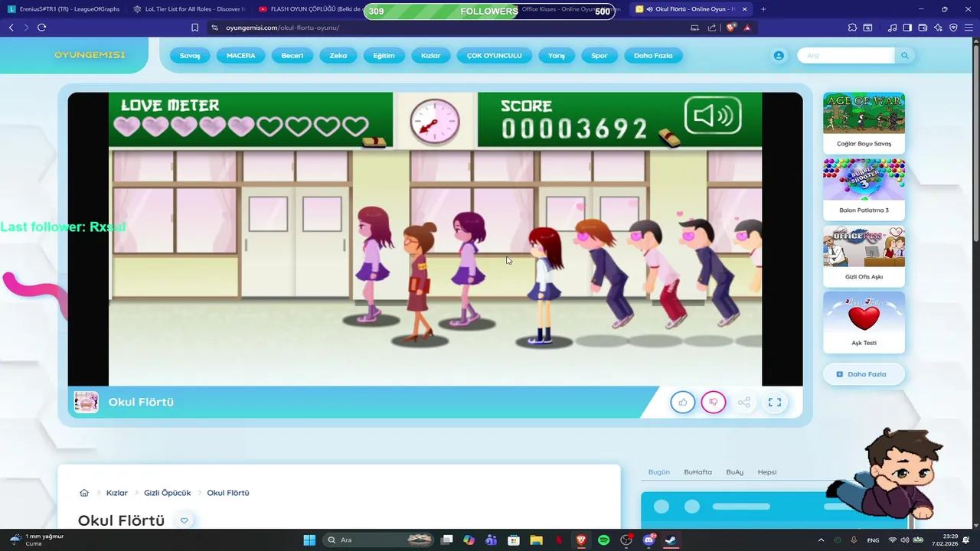Switch to FLASH OYUN ÇÖPLÜĞÜ YouTube tab

[310, 9]
